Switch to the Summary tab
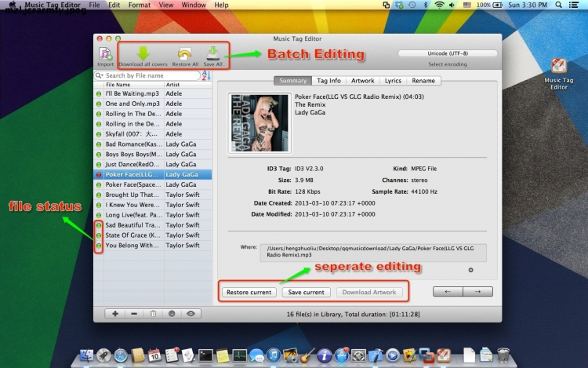Image resolution: width=588 pixels, height=368 pixels. coord(293,81)
